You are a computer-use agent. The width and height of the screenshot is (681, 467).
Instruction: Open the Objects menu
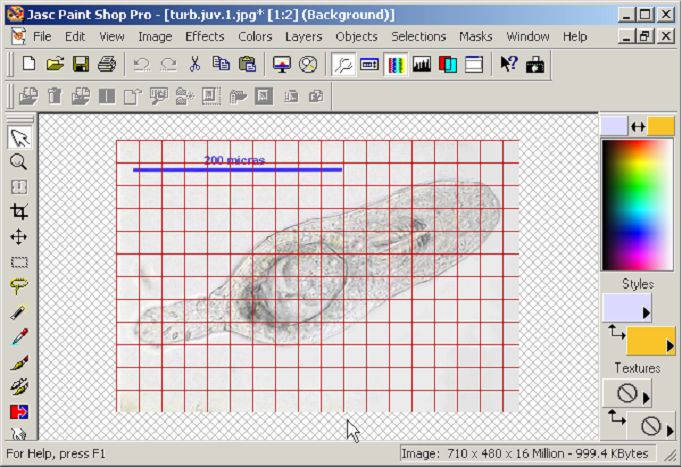click(356, 36)
